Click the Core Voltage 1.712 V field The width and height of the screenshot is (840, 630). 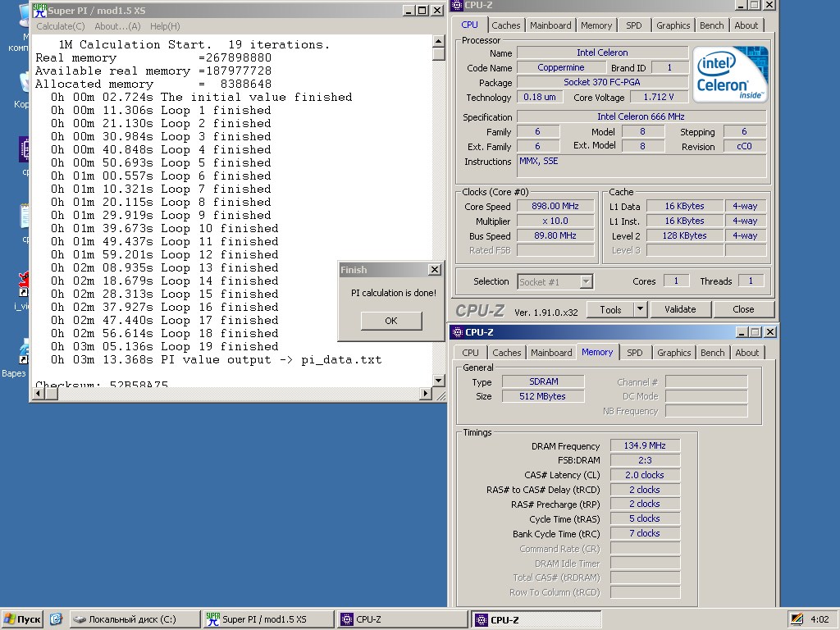pos(659,97)
